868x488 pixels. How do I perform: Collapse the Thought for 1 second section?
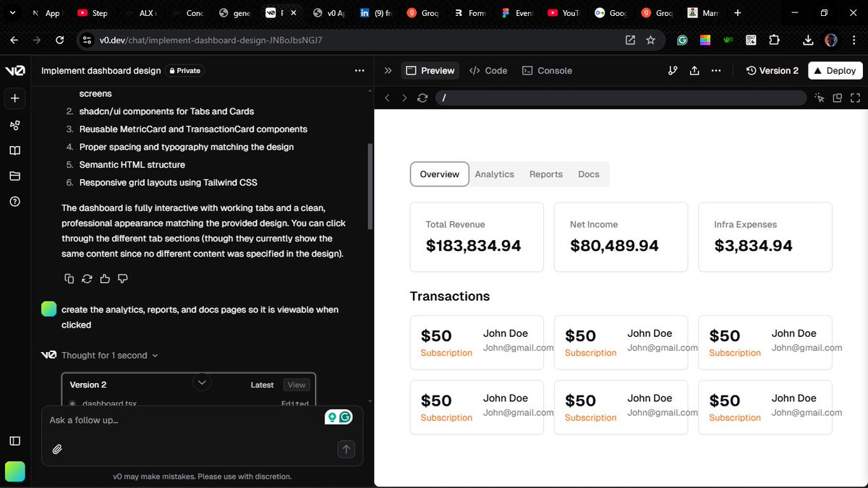(x=153, y=355)
